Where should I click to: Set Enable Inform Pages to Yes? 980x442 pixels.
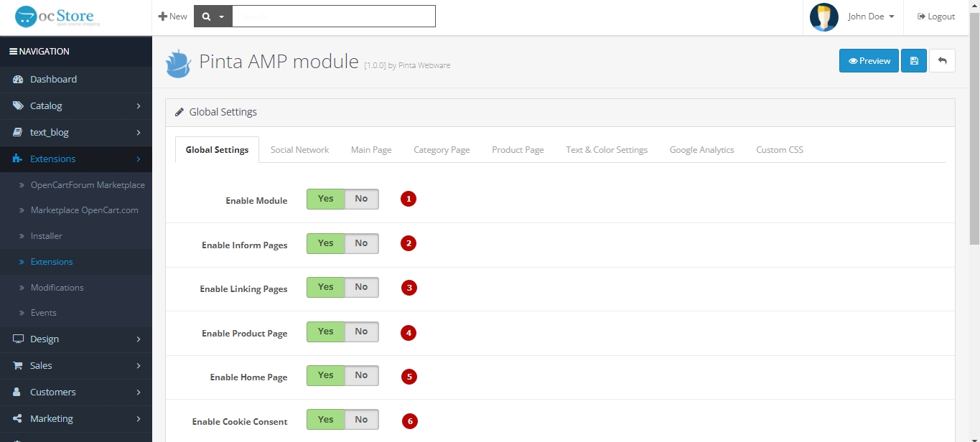click(326, 244)
